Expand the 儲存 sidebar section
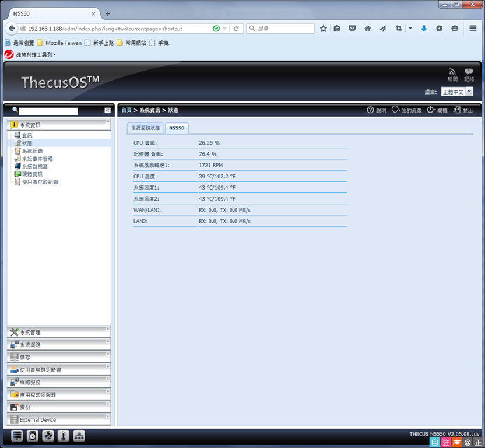This screenshot has height=448, width=485. pos(59,357)
